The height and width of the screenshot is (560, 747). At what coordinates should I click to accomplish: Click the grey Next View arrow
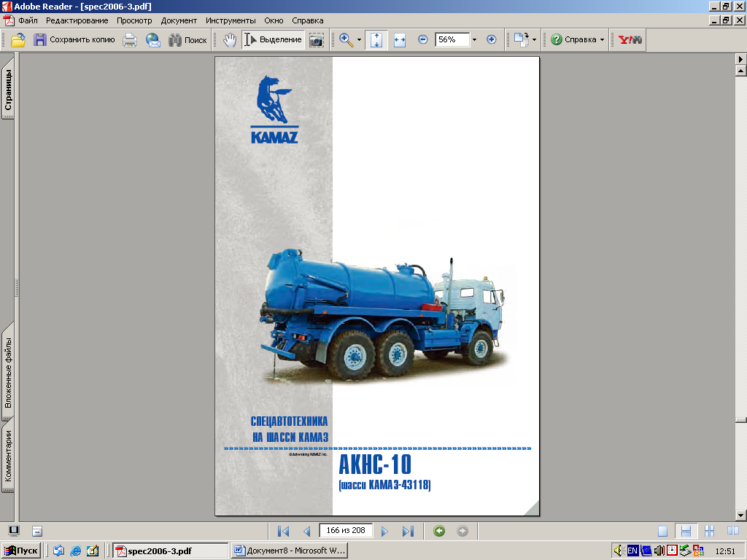click(x=462, y=531)
